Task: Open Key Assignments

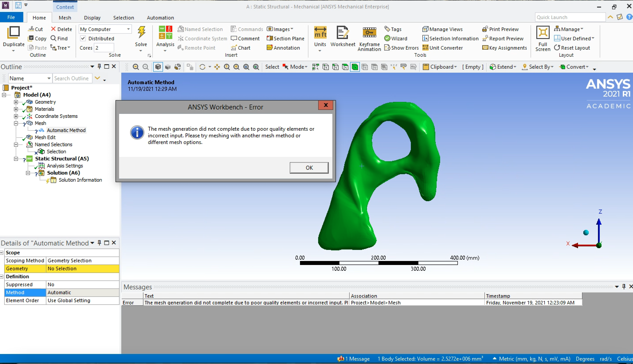Action: click(504, 48)
